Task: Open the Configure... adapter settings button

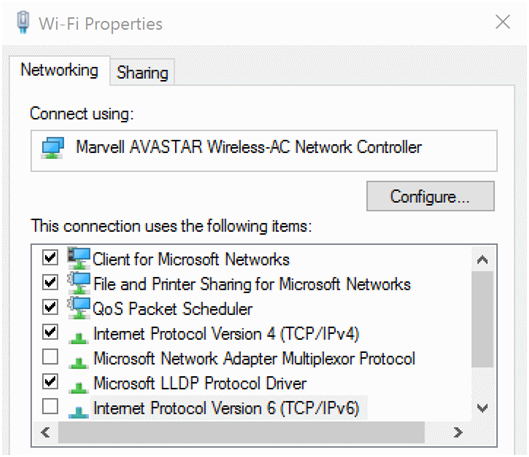Action: coord(430,196)
